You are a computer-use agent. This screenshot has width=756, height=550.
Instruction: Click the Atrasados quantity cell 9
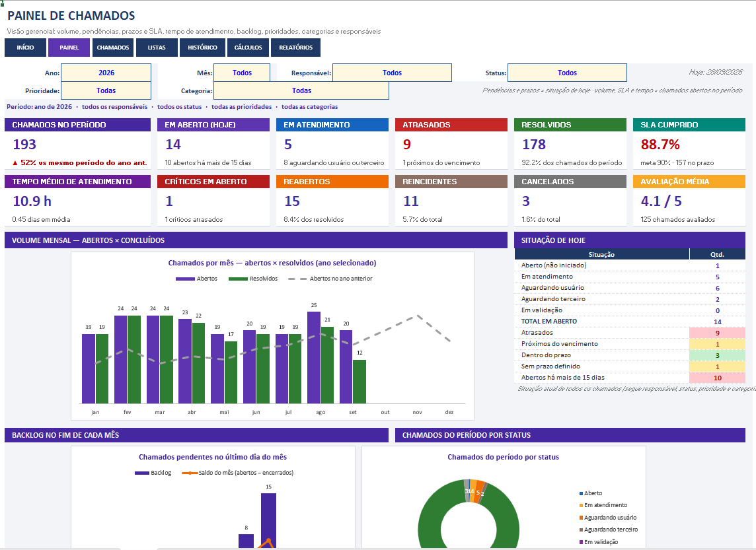718,333
